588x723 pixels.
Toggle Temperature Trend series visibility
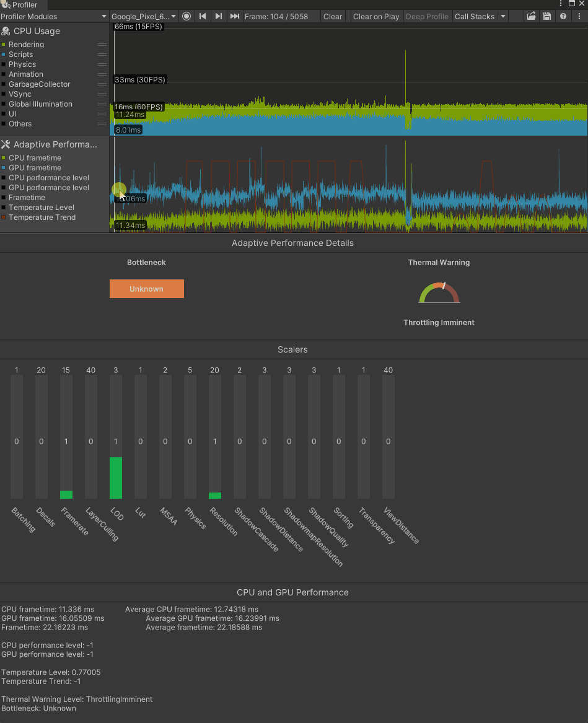click(x=42, y=217)
